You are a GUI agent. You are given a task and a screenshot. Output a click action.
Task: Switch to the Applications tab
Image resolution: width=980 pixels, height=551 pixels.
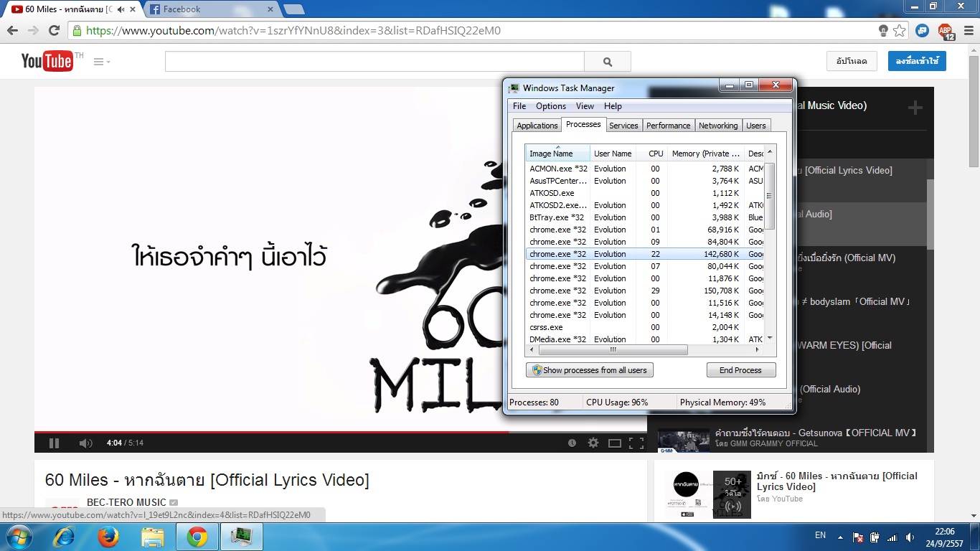point(537,126)
